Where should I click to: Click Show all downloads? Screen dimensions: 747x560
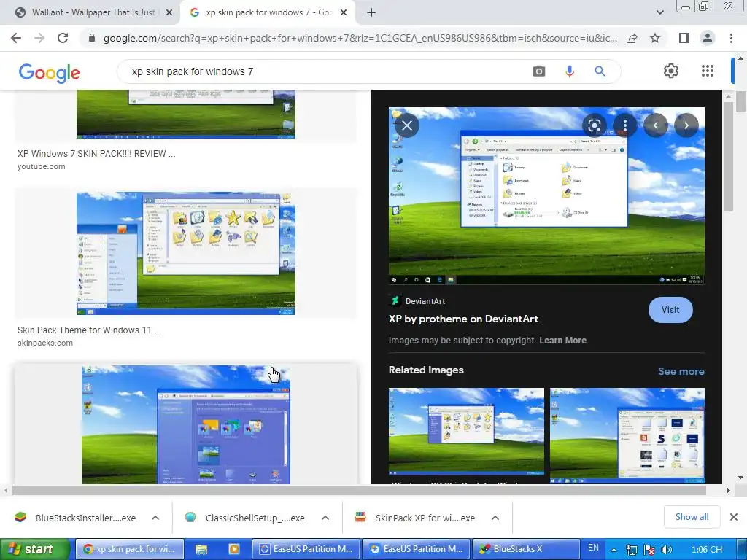692,517
